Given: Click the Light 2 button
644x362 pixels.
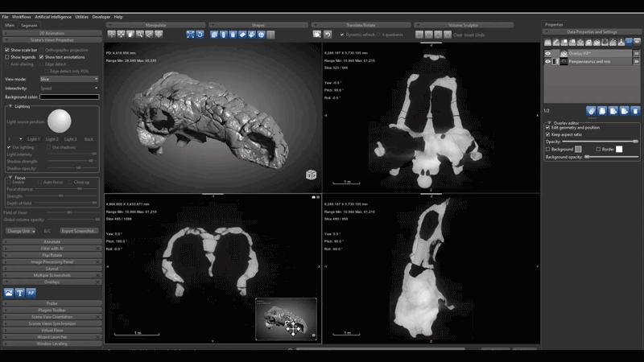Looking at the screenshot, I should [52, 139].
